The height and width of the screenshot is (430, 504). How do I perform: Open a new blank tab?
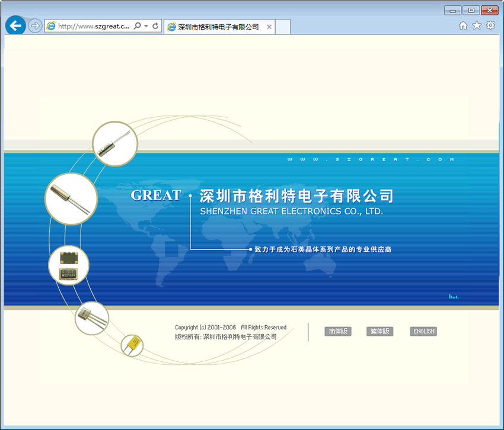[x=283, y=27]
